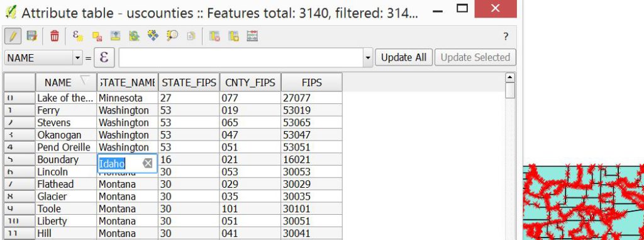
Task: Copy selected rows to clipboard icon
Action: click(x=191, y=37)
